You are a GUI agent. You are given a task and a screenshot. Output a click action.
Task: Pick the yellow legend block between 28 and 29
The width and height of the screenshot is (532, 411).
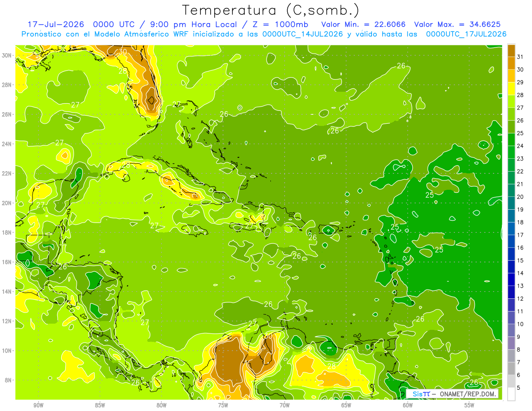coord(511,89)
